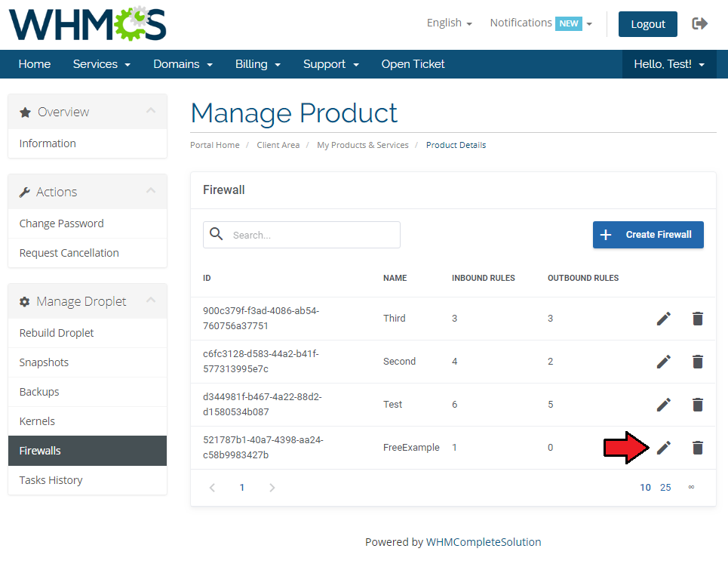The width and height of the screenshot is (728, 567).
Task: Click ID c6fc3128-d583-44a2-b41f-577313995e7c
Action: click(x=261, y=361)
